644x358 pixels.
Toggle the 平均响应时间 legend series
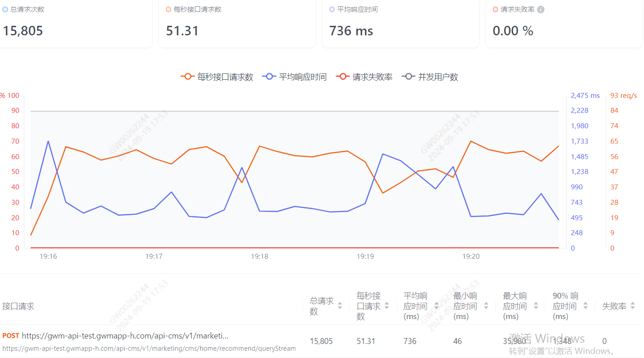click(294, 77)
